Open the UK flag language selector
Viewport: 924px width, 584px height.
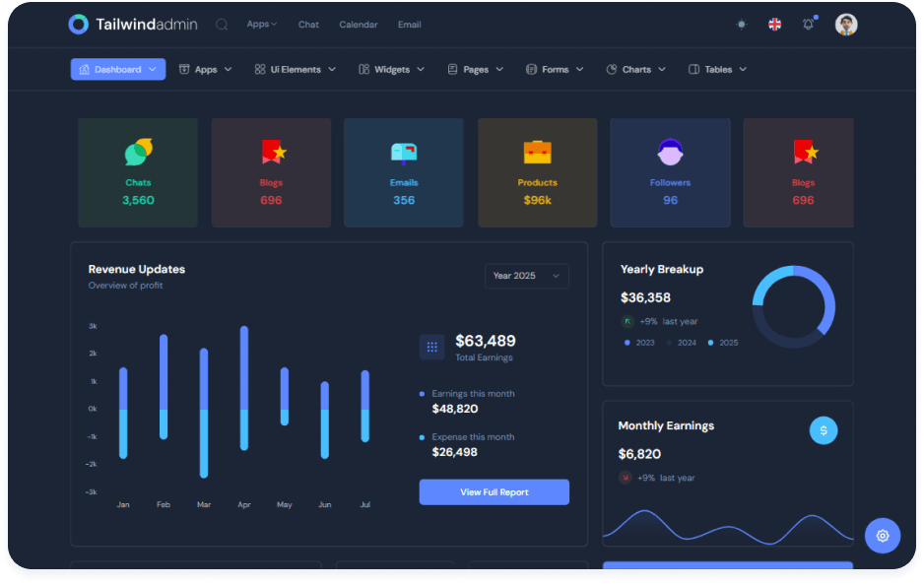tap(775, 25)
